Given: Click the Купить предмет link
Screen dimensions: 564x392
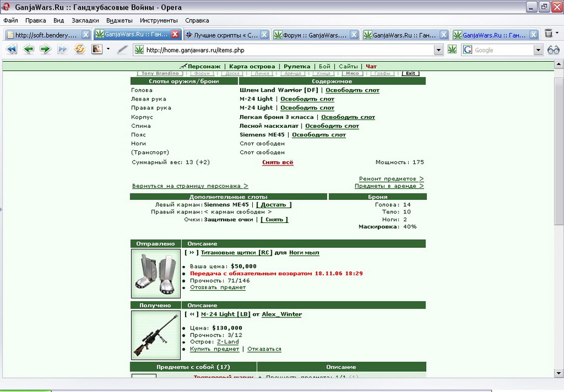Looking at the screenshot, I should coord(214,349).
